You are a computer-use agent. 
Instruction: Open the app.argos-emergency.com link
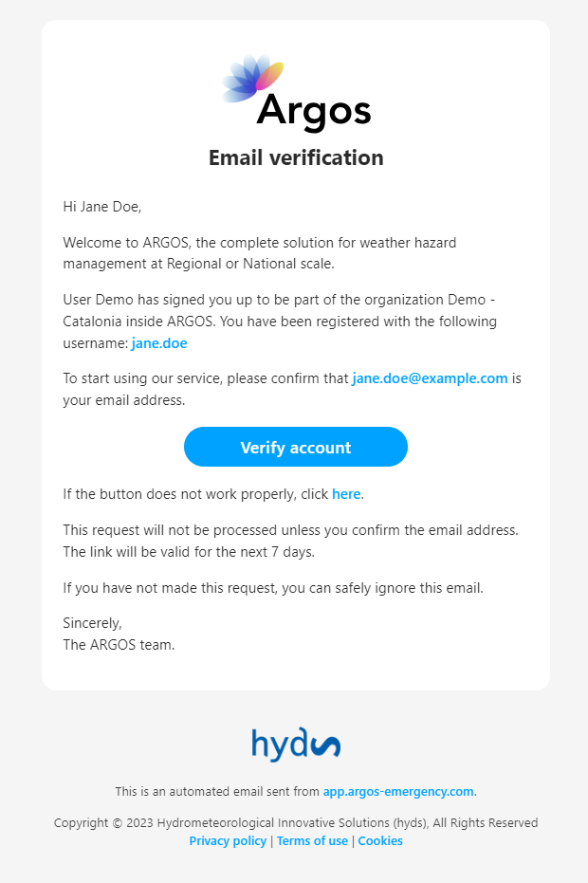click(398, 791)
